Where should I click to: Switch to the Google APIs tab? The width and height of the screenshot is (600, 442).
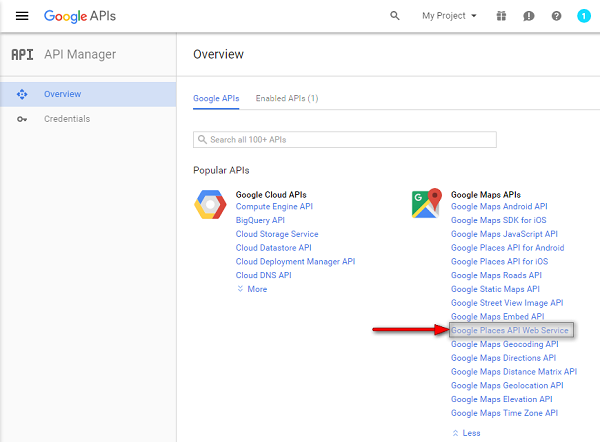pos(216,99)
